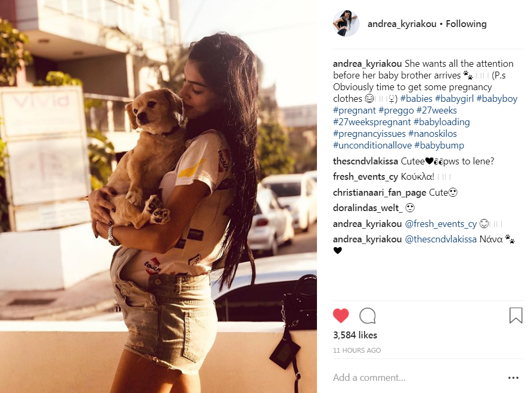
Task: Open the @thescndvlakissa mention in reply
Action: [441, 239]
